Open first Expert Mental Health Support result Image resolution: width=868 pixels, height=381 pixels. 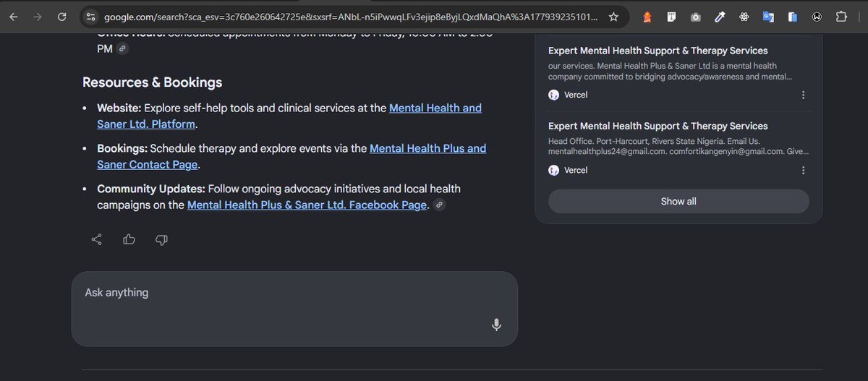point(658,51)
